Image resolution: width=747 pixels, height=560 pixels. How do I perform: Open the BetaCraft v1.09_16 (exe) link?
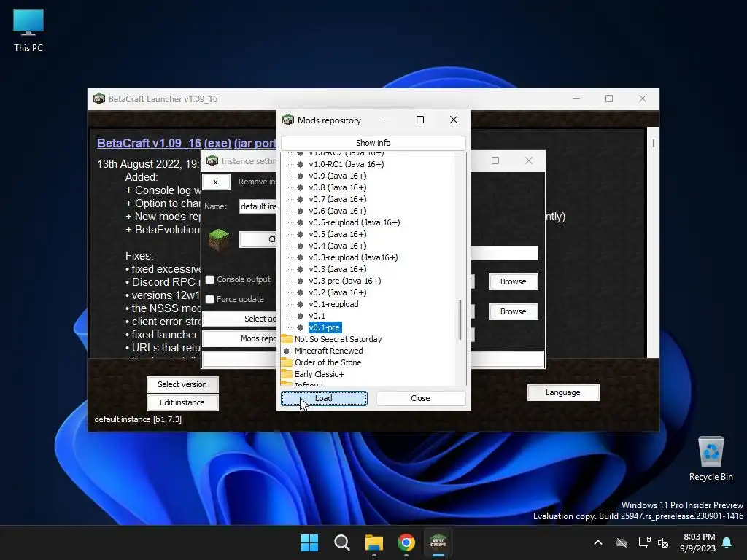pos(187,143)
